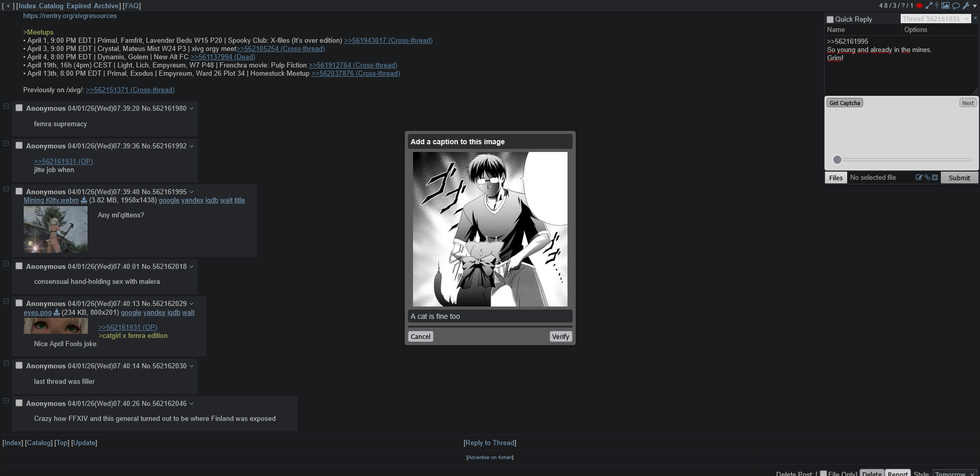Click the paste/edit pencil icon beside file field

point(919,177)
